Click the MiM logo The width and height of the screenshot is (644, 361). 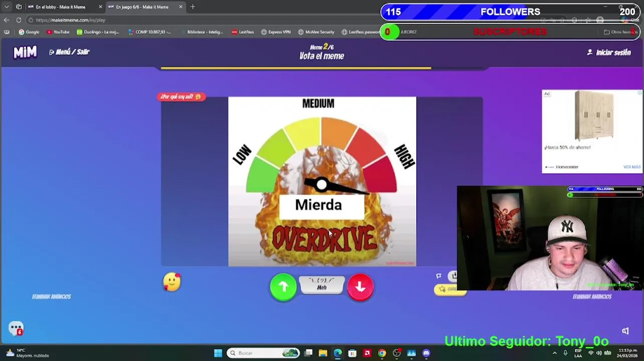pos(25,52)
